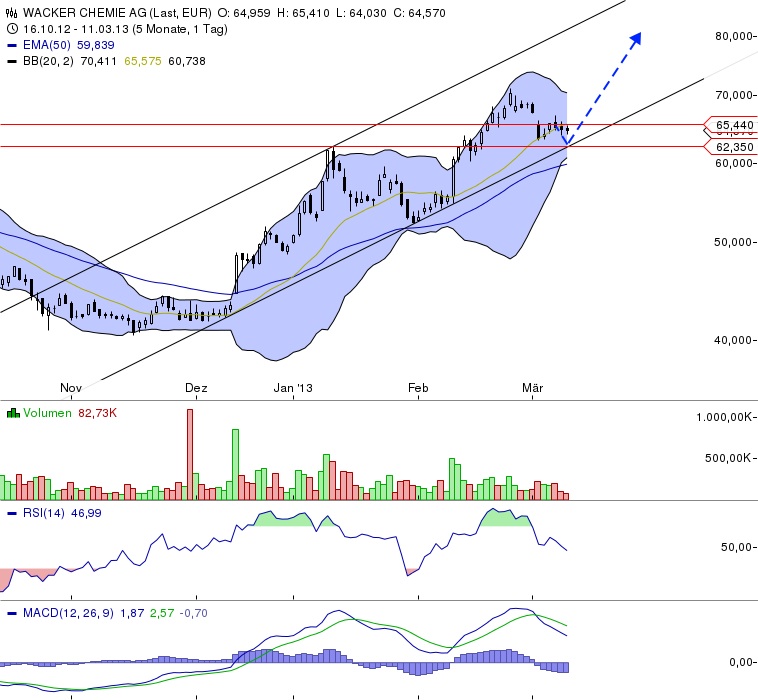Click the Feb label on time axis

[418, 388]
